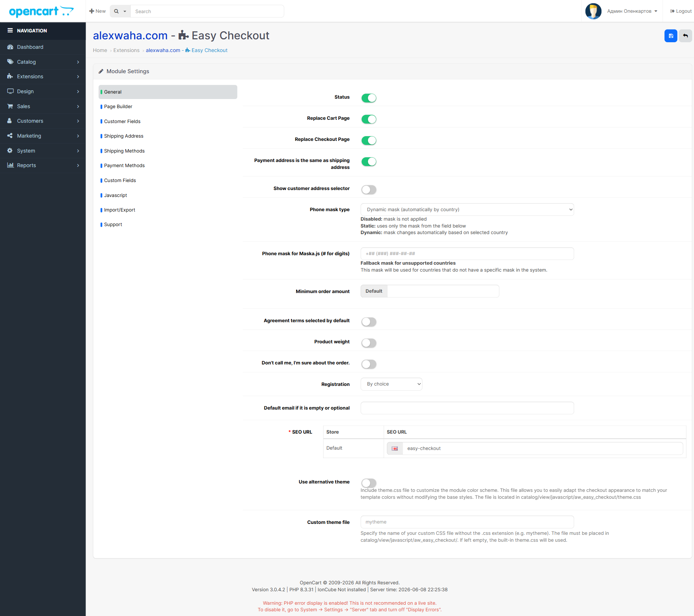This screenshot has height=616, width=694.
Task: Click the SEO URL easy-checkout field
Action: point(543,449)
